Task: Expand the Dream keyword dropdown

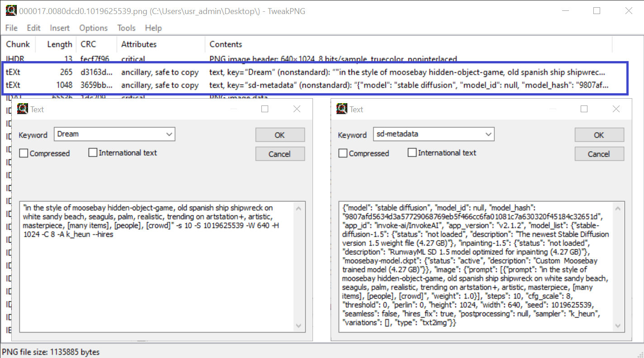Action: [169, 134]
